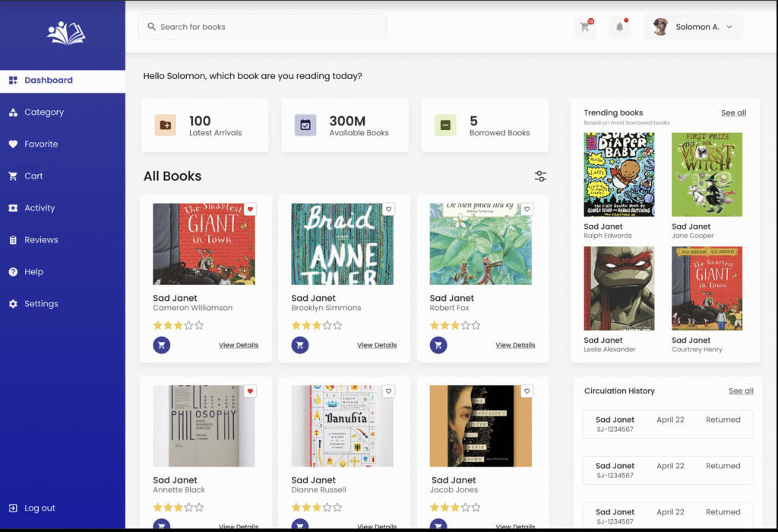This screenshot has width=778, height=532.
Task: Go to Reviews in the sidebar
Action: 41,240
